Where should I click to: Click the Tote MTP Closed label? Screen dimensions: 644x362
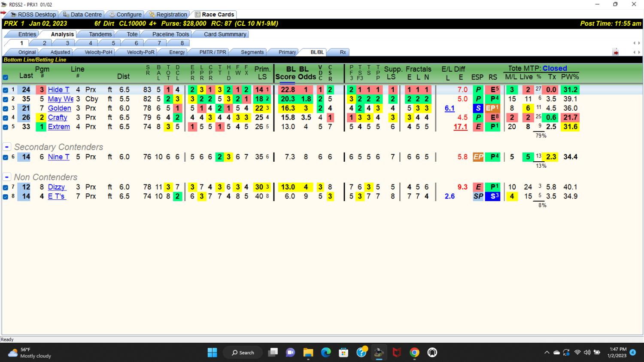pyautogui.click(x=537, y=68)
